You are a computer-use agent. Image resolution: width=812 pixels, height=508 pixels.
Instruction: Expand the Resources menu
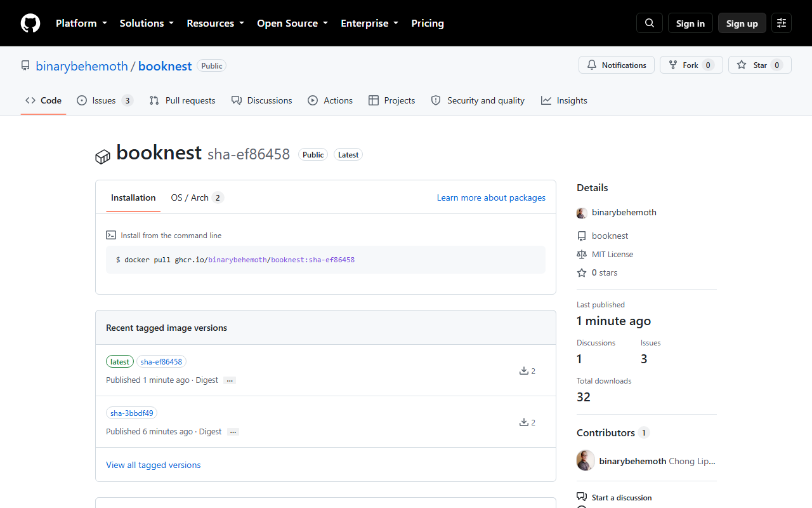pos(215,23)
